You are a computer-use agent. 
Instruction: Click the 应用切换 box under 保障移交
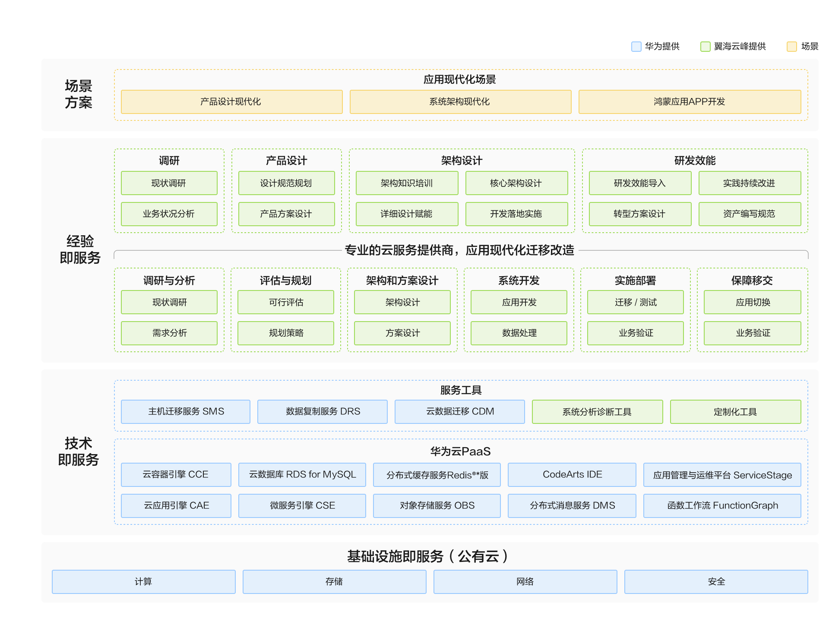pyautogui.click(x=752, y=302)
